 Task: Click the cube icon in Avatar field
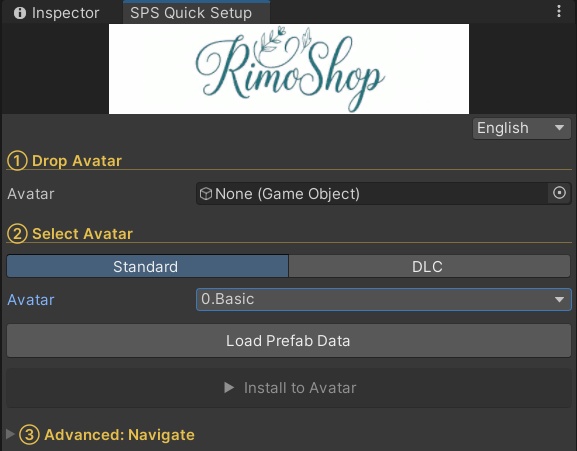coord(206,193)
